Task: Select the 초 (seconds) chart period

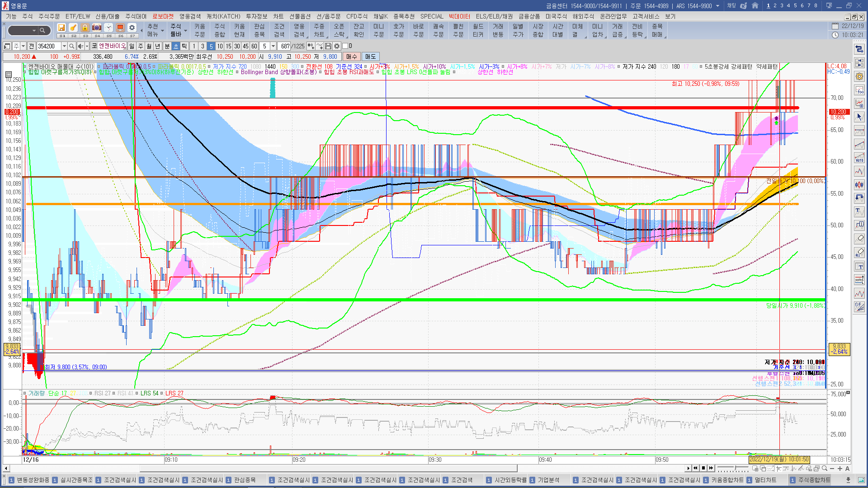Action: coord(176,46)
